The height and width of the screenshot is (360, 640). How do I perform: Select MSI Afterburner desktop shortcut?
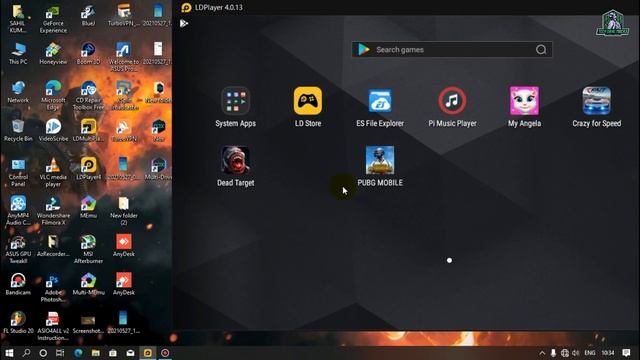88,249
